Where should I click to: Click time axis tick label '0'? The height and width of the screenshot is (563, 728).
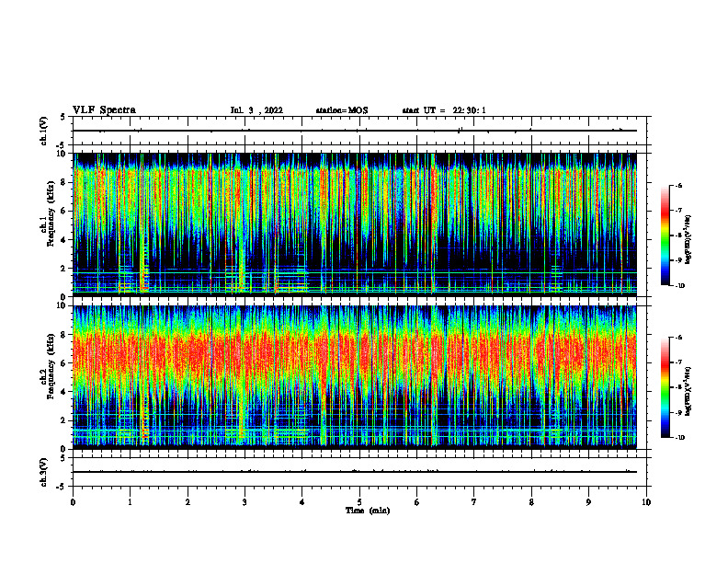[73, 502]
